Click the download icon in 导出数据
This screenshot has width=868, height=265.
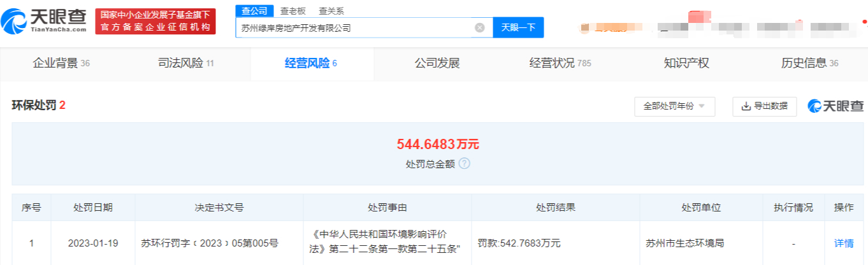tap(746, 106)
